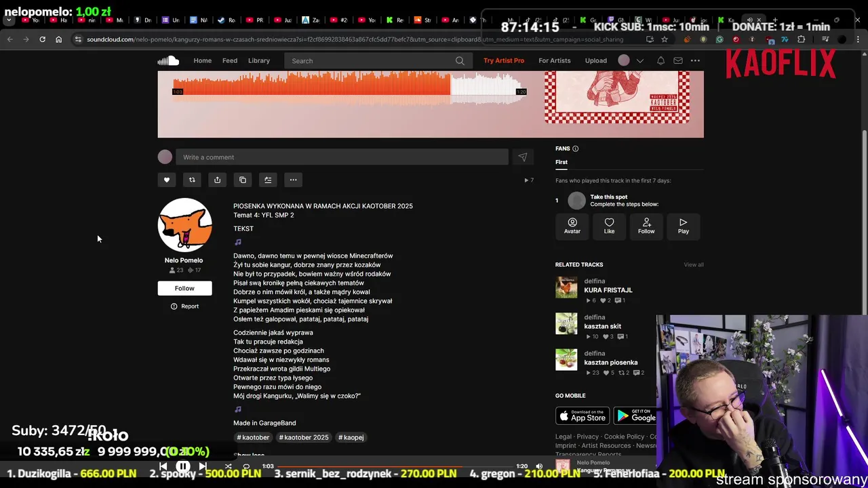Click the SoundCloud logo in header
This screenshot has width=868, height=488.
click(168, 61)
